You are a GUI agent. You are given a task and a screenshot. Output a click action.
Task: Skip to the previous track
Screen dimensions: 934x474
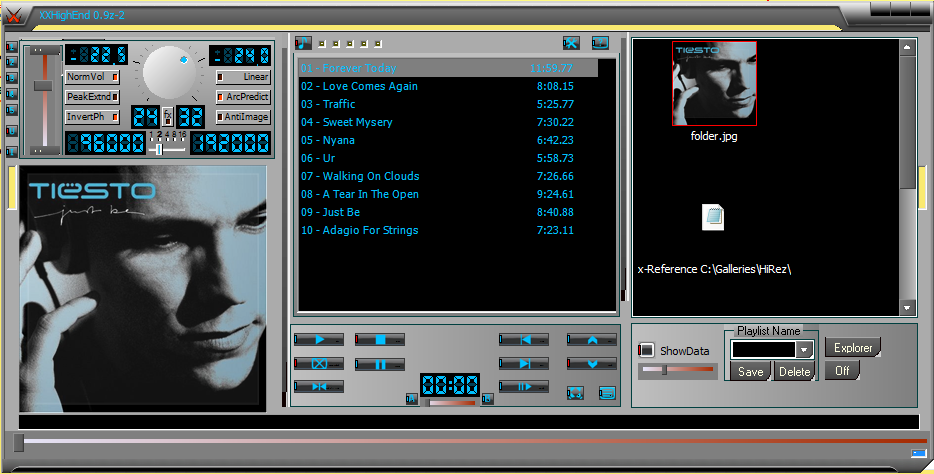pos(524,340)
